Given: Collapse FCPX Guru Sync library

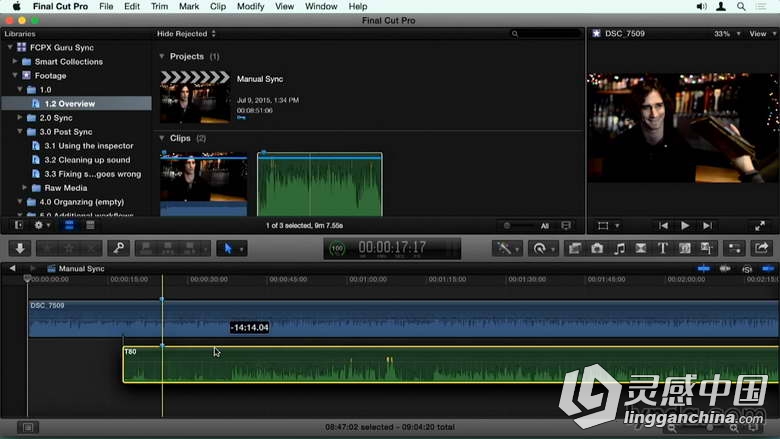Looking at the screenshot, I should coord(10,47).
